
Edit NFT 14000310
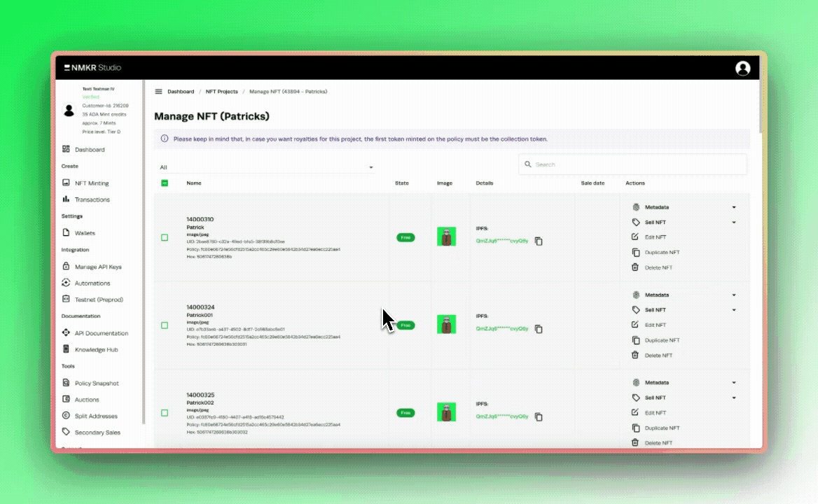[649, 237]
